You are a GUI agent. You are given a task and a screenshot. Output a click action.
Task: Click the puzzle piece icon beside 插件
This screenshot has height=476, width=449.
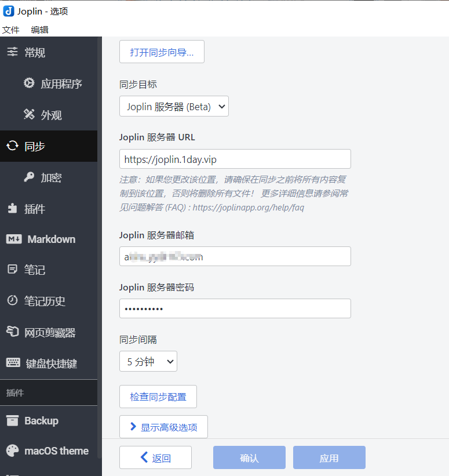point(12,208)
